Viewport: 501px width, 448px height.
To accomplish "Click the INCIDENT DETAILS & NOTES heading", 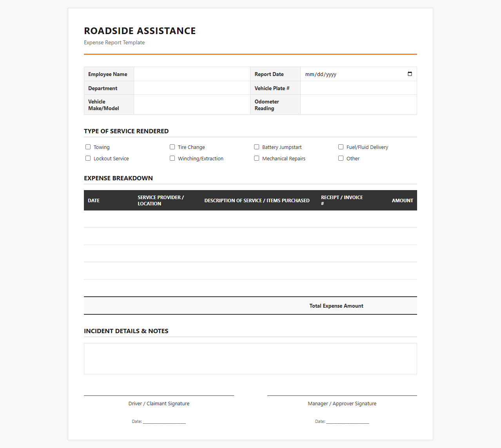I will [126, 331].
